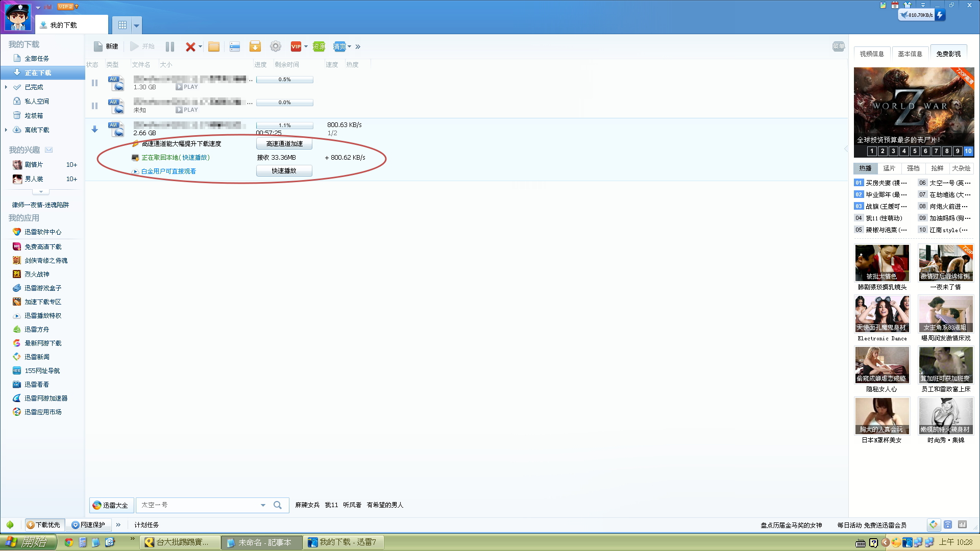Viewport: 980px width, 551px height.
Task: Switch to the 视频信息 tab
Action: (x=872, y=54)
